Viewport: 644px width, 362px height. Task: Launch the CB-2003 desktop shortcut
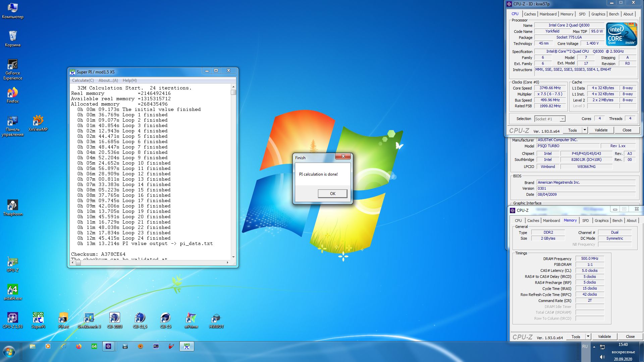115,320
